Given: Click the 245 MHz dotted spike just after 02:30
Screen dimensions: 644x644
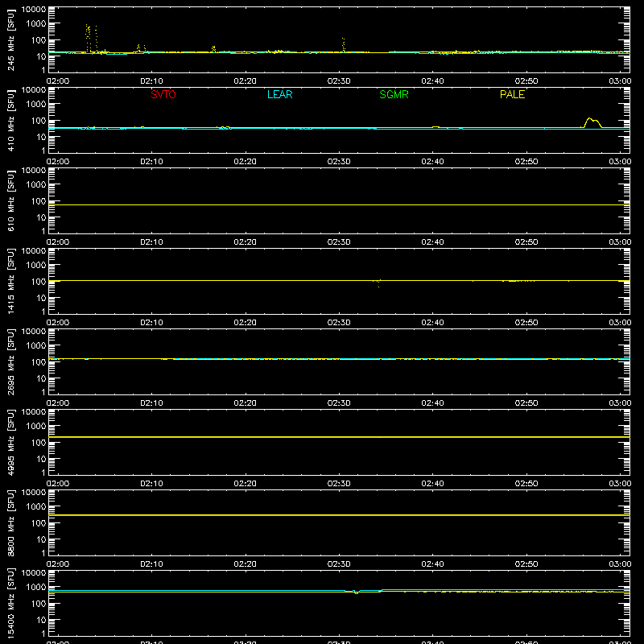Looking at the screenshot, I should point(344,45).
